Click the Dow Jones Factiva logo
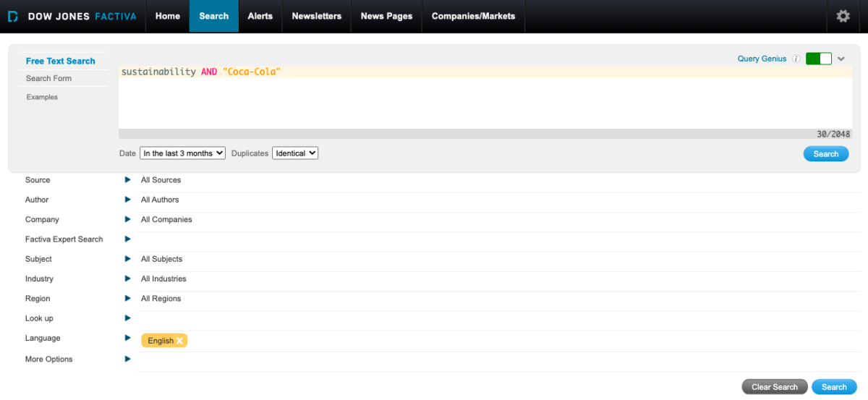The image size is (868, 400). pyautogui.click(x=72, y=16)
